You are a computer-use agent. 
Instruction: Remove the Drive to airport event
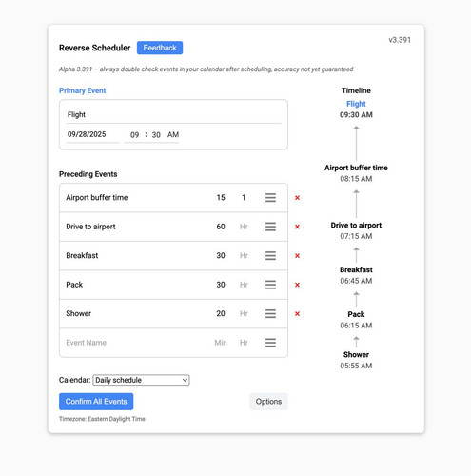pos(297,227)
